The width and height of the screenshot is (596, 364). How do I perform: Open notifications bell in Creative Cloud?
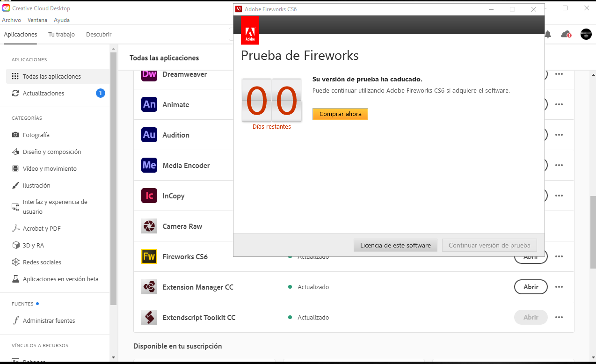(x=548, y=34)
